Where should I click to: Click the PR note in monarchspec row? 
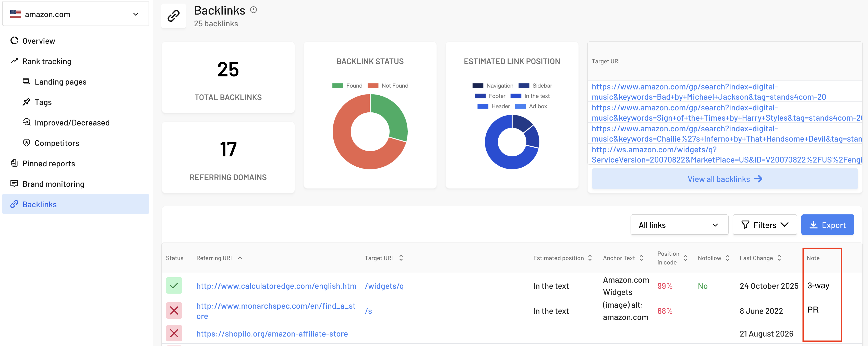pyautogui.click(x=813, y=309)
